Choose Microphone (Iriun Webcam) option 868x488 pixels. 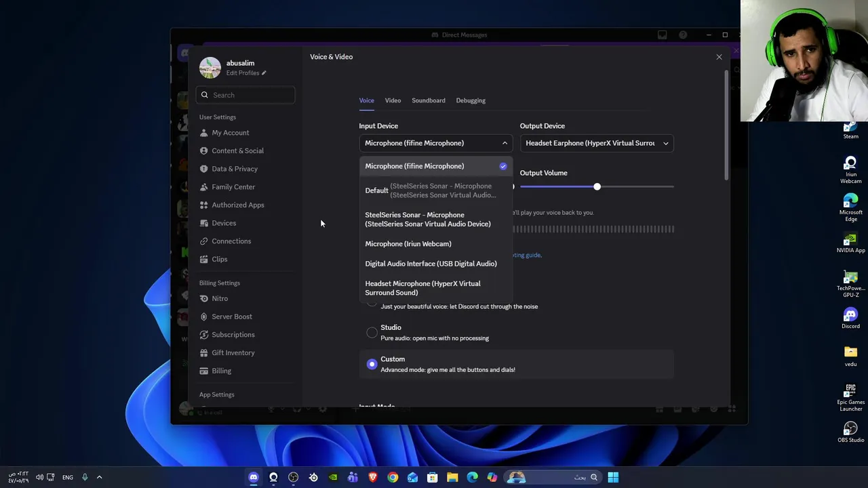coord(435,244)
